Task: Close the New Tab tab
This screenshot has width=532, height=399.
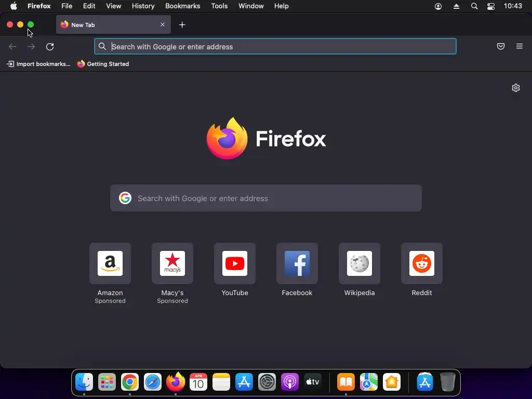Action: point(163,24)
